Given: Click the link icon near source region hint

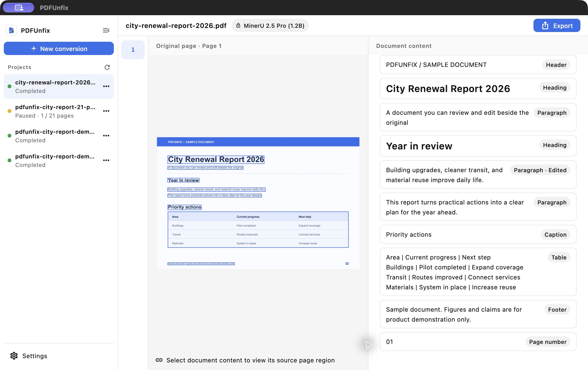Looking at the screenshot, I should pyautogui.click(x=159, y=360).
